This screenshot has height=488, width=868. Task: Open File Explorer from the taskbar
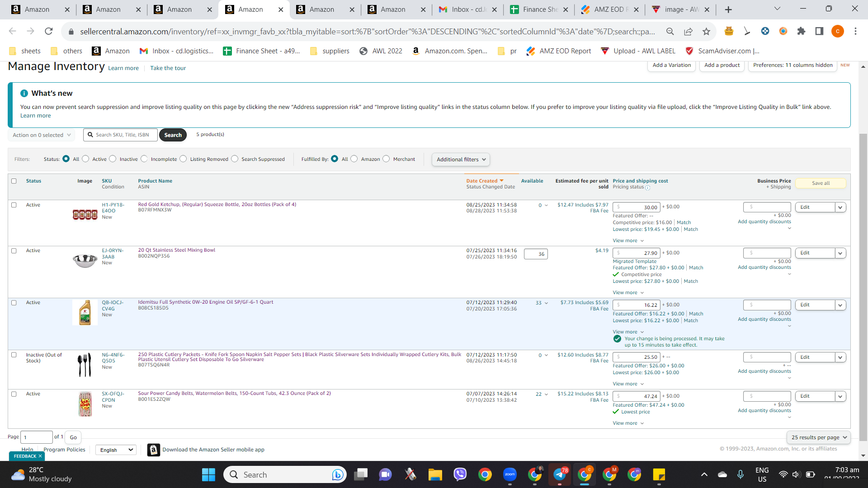click(x=435, y=474)
